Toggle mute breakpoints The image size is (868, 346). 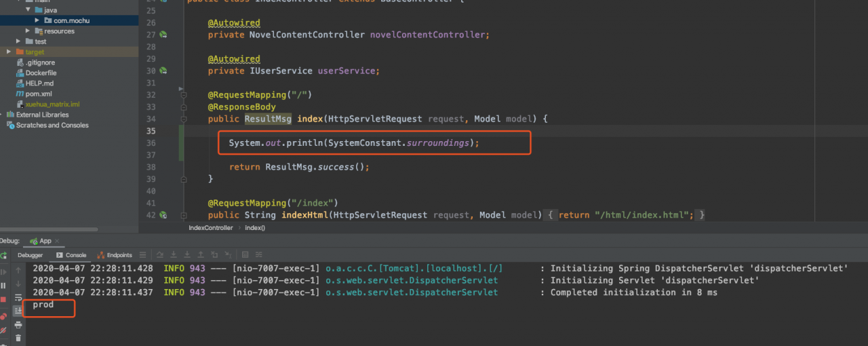[3, 330]
